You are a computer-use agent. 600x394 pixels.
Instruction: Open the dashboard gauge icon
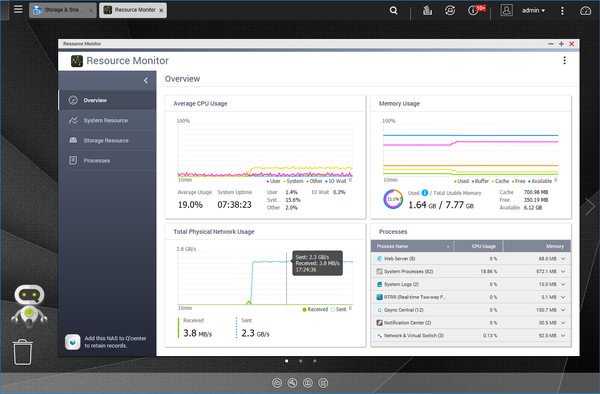[585, 11]
